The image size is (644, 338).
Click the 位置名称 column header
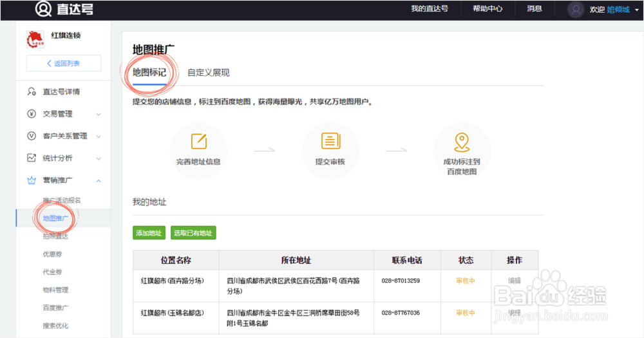pos(176,260)
